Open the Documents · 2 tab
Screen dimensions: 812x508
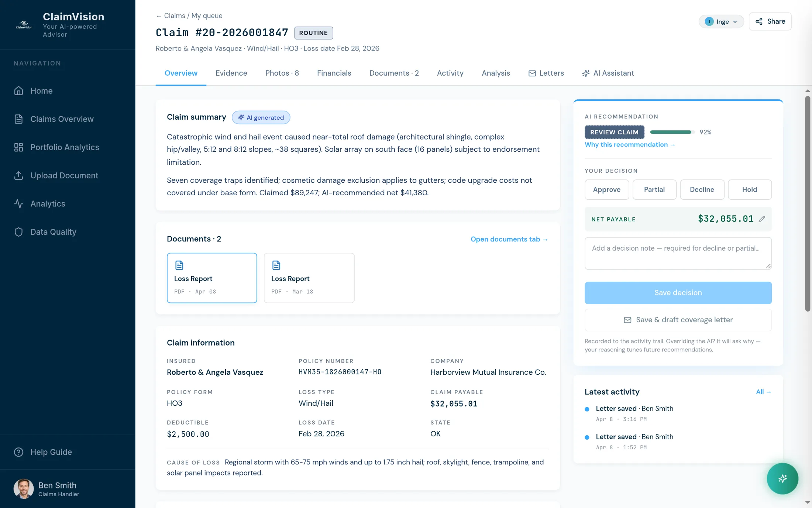click(x=394, y=73)
